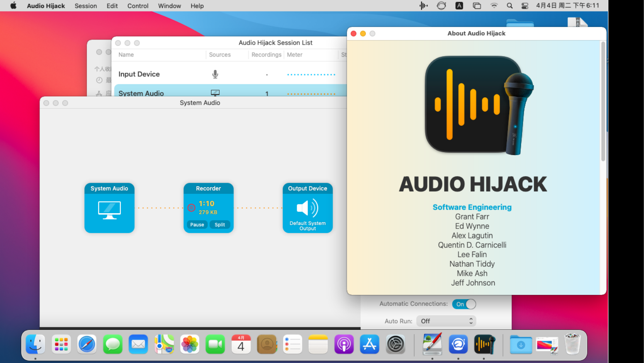Open Wi-Fi status in menu bar
The height and width of the screenshot is (363, 644).
pyautogui.click(x=494, y=6)
